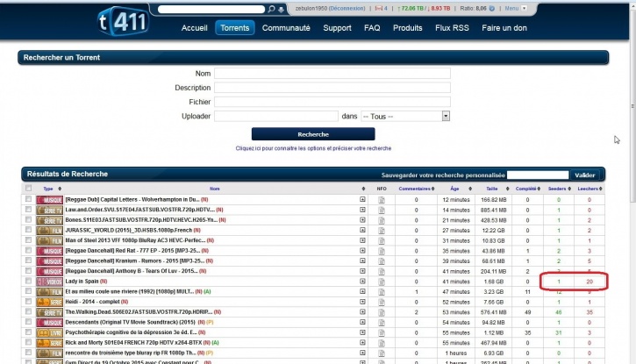
Task: Click the download icon for Heidi - 2014
Action: (x=363, y=301)
